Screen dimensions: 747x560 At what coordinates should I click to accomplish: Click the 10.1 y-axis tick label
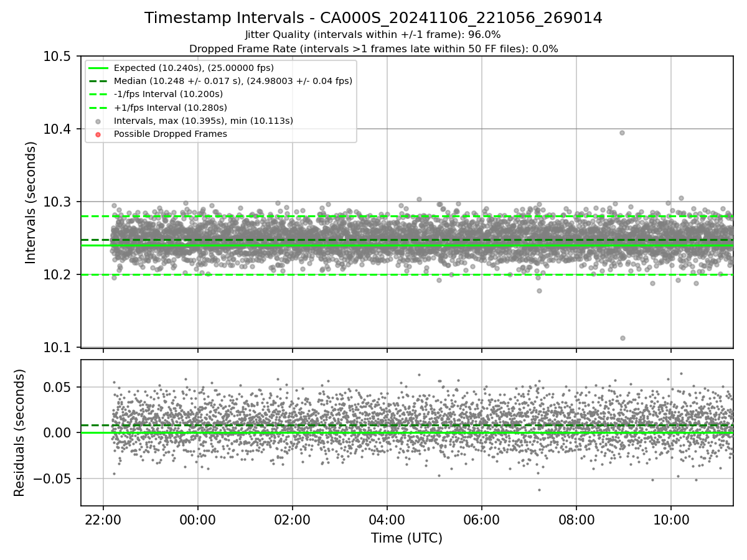(x=59, y=347)
